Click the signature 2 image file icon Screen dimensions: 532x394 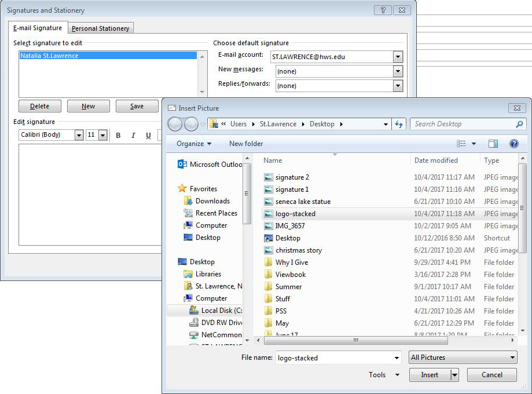pyautogui.click(x=269, y=177)
